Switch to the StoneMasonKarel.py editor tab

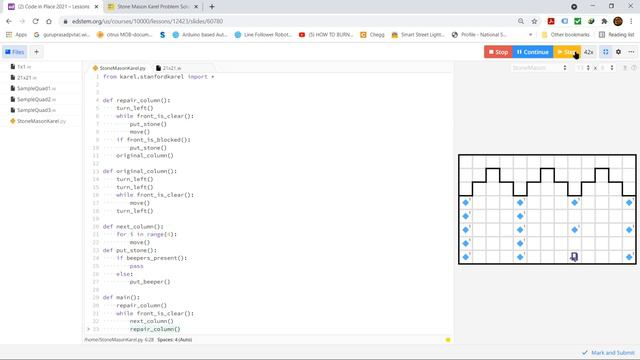pyautogui.click(x=119, y=68)
